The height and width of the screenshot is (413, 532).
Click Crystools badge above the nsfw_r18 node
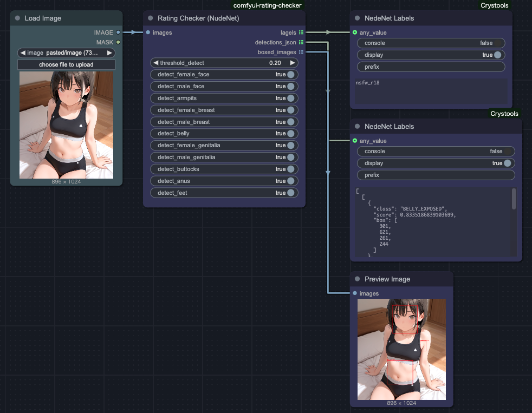pyautogui.click(x=494, y=5)
